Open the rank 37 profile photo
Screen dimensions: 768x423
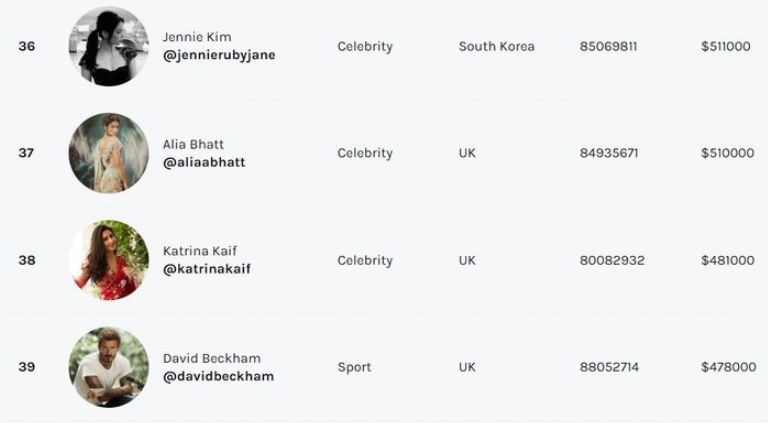[x=109, y=153]
